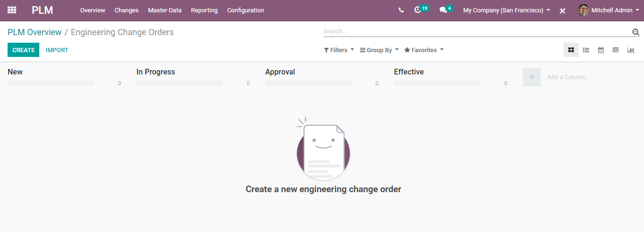The height and width of the screenshot is (232, 644).
Task: Click the In Progress column header
Action: click(x=156, y=72)
